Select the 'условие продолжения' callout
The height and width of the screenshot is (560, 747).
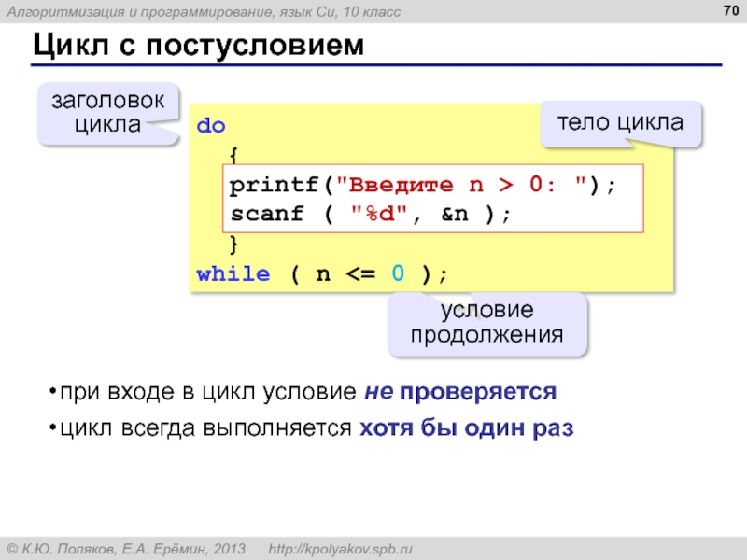click(x=486, y=323)
